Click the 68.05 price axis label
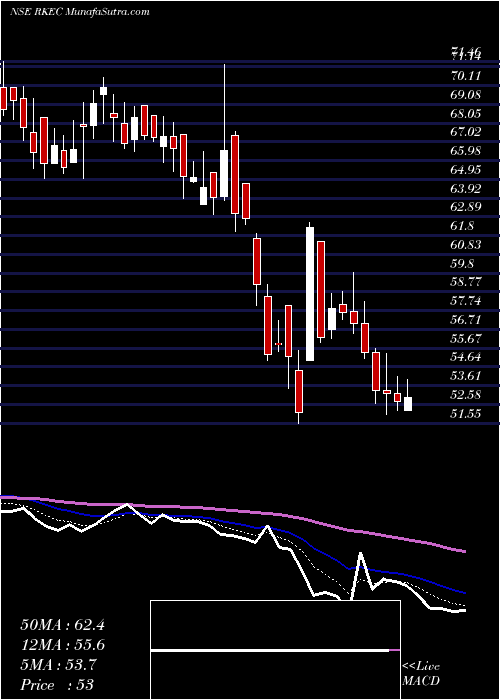The image size is (500, 700). coord(466,114)
